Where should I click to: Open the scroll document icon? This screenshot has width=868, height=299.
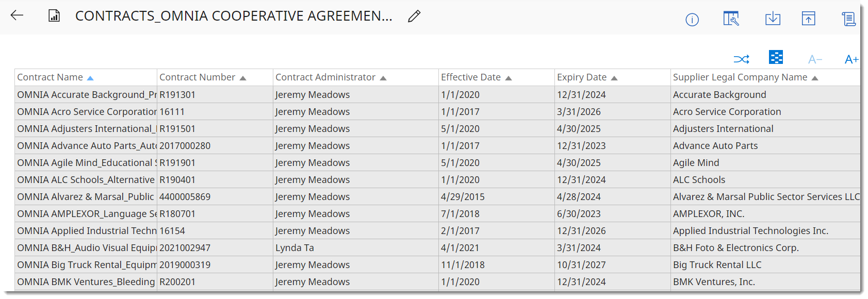(x=848, y=19)
